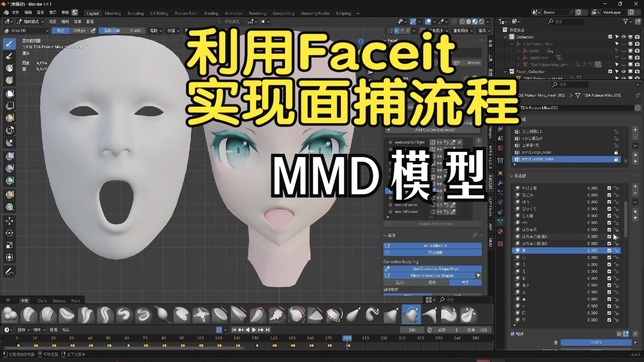Select the Mask by Color tool

pos(10,207)
